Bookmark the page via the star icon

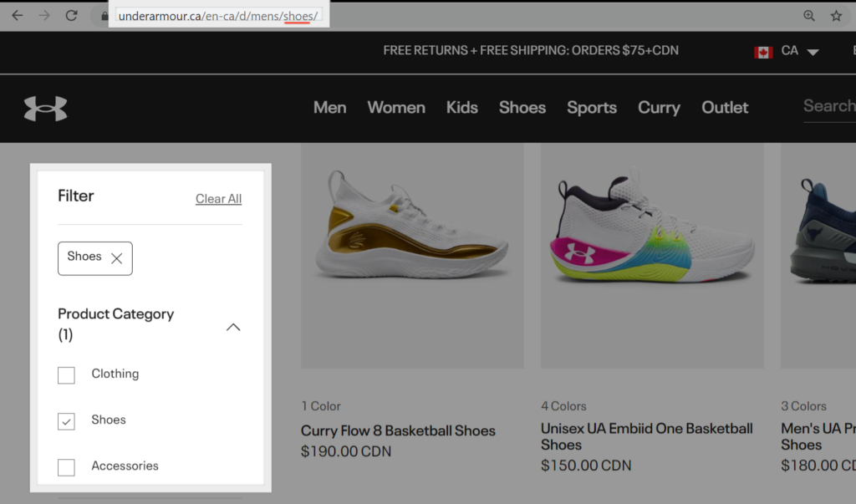coord(836,15)
